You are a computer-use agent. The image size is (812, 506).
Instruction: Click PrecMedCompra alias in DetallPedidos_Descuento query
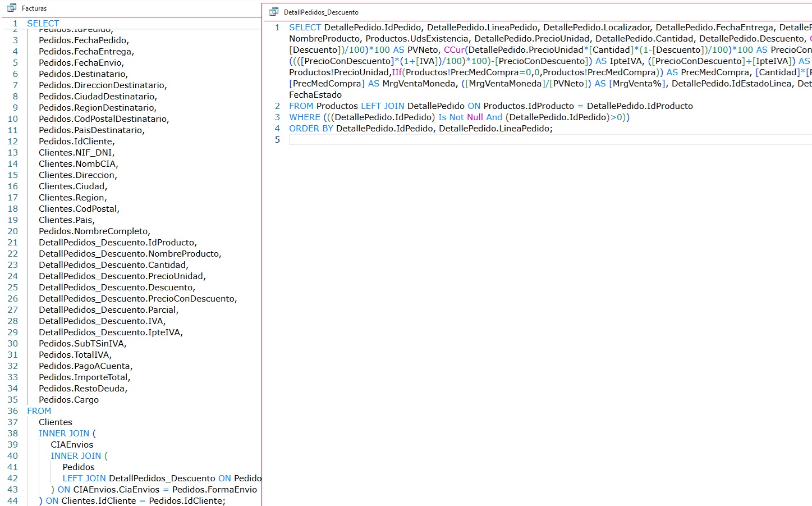pos(715,72)
